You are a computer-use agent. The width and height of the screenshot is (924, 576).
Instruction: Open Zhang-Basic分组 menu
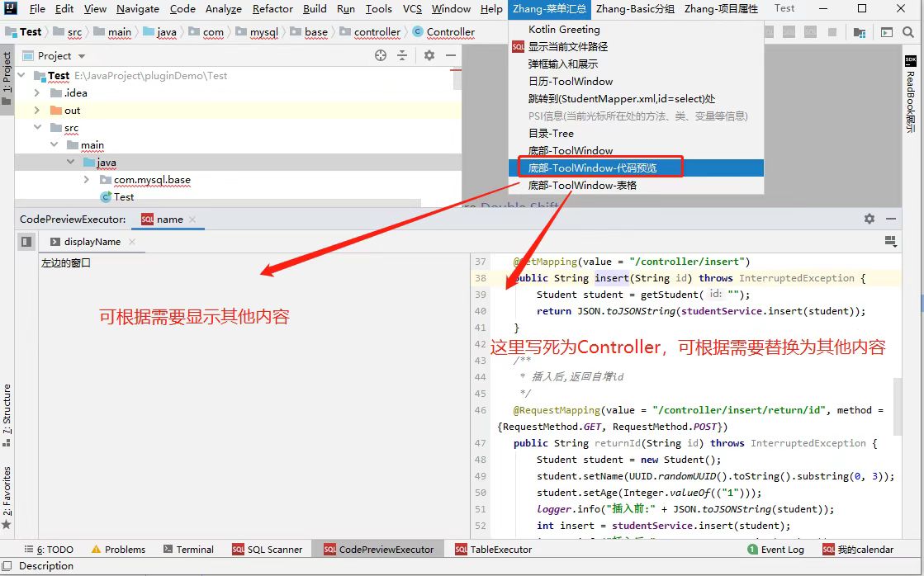635,8
